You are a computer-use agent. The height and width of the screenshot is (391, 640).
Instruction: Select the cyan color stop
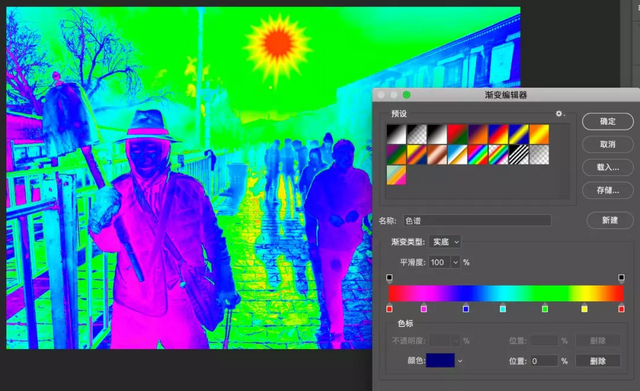pos(503,308)
